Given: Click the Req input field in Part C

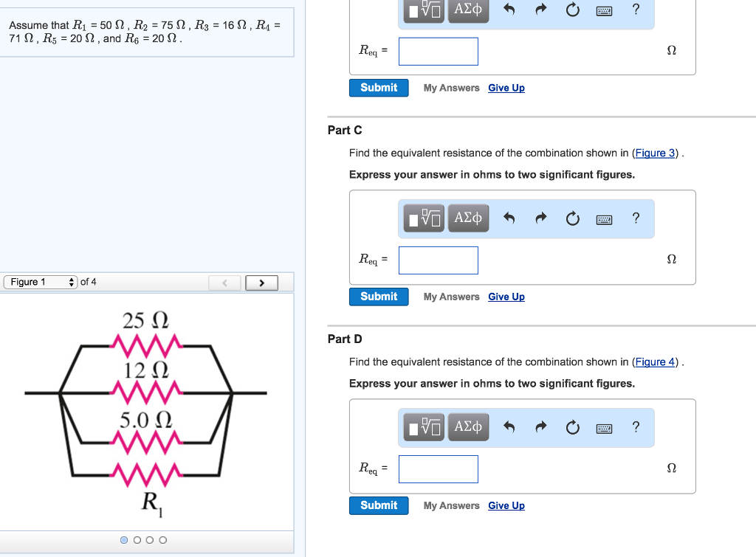Looking at the screenshot, I should (x=438, y=260).
